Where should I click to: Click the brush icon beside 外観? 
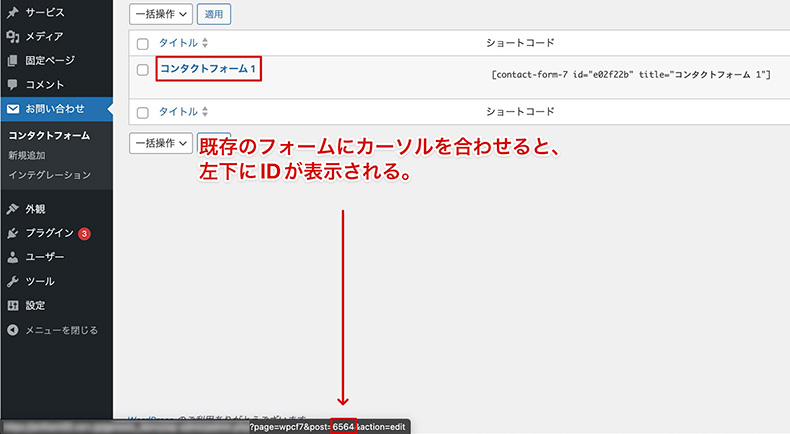click(13, 209)
